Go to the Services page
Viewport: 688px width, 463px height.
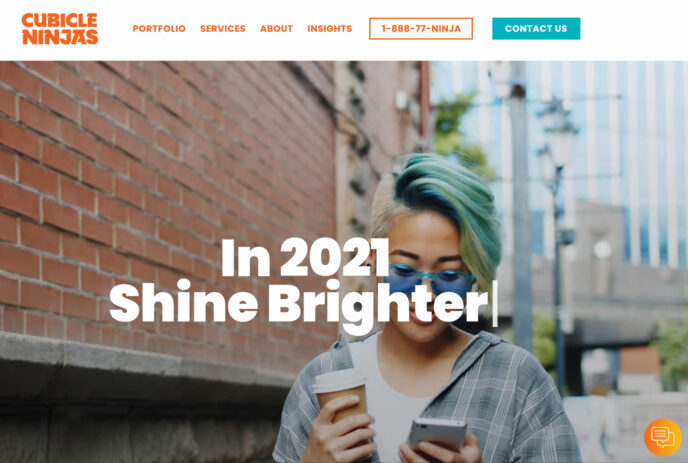pos(223,29)
